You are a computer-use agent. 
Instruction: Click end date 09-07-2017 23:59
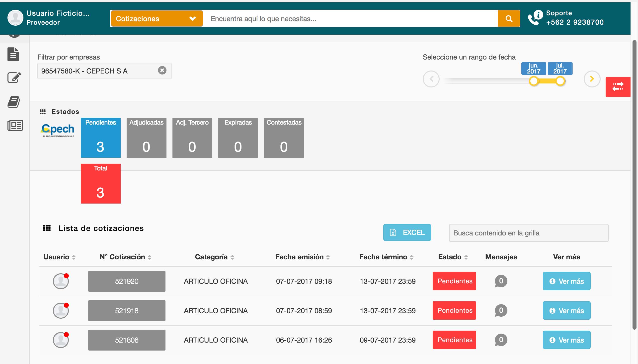point(388,340)
